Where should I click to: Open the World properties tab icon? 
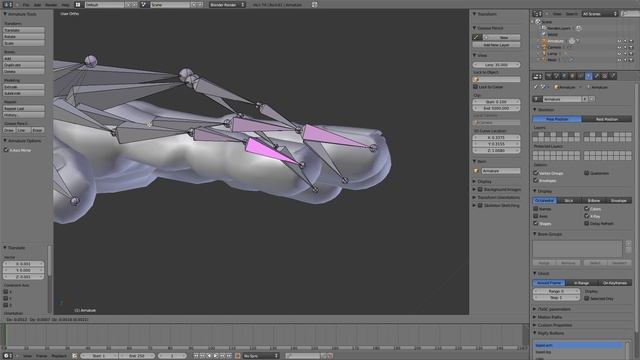coord(564,76)
